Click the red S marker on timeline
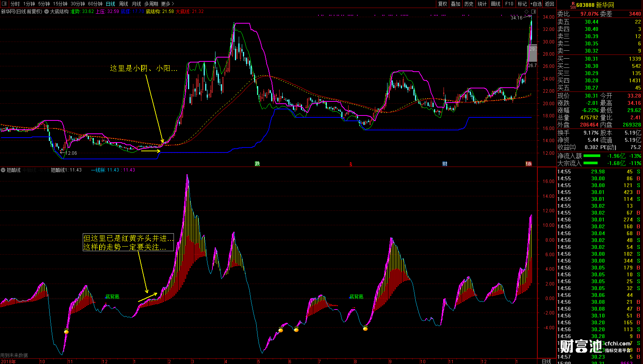The image size is (643, 364). click(x=351, y=164)
